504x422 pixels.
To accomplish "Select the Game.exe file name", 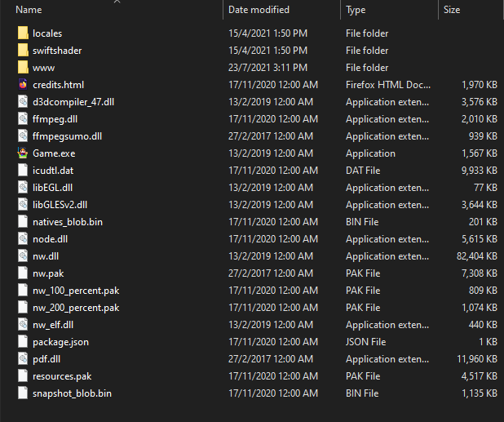I will click(54, 153).
